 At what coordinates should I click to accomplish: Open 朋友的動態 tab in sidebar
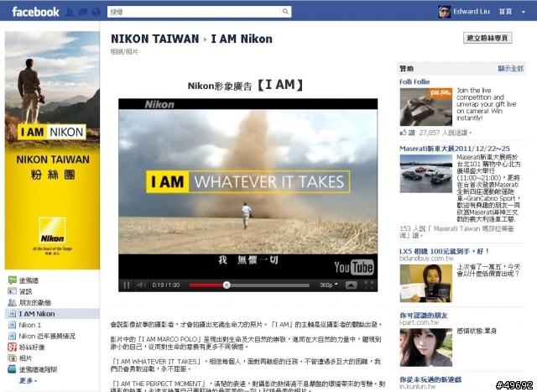tap(35, 302)
